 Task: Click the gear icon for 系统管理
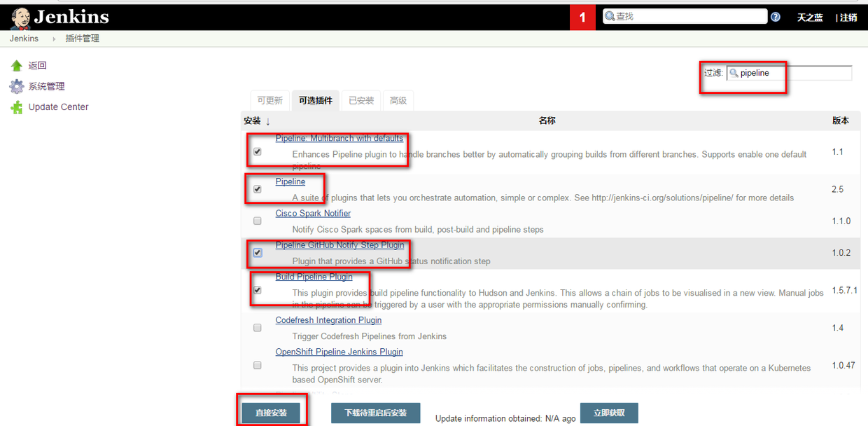click(17, 86)
